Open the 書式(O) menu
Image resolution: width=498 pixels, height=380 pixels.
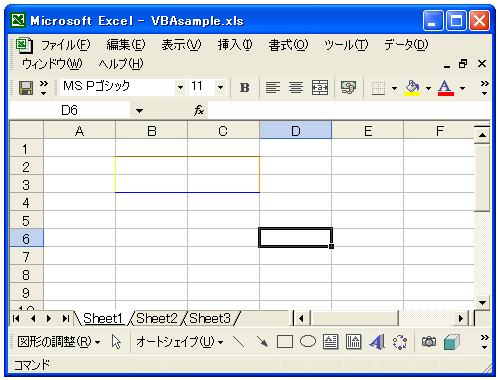coord(289,45)
